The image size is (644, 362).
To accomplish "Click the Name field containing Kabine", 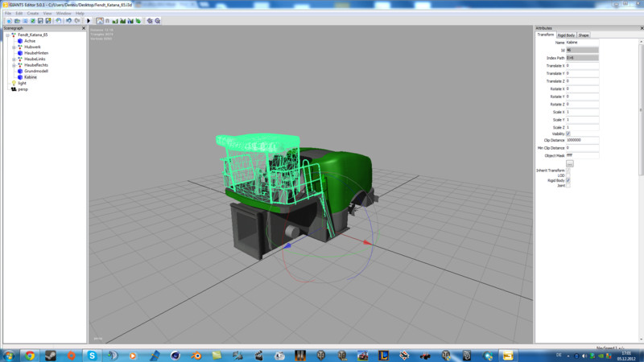I will (x=582, y=43).
